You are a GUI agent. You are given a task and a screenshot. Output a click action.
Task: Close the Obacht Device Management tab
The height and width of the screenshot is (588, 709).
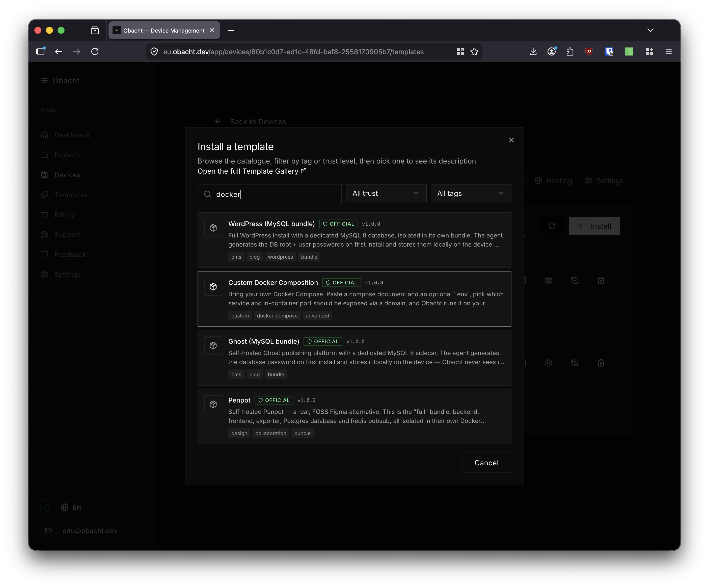[212, 30]
